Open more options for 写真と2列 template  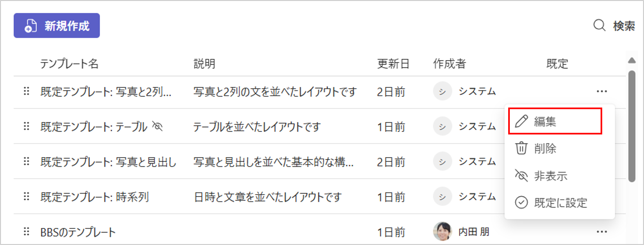(x=602, y=91)
